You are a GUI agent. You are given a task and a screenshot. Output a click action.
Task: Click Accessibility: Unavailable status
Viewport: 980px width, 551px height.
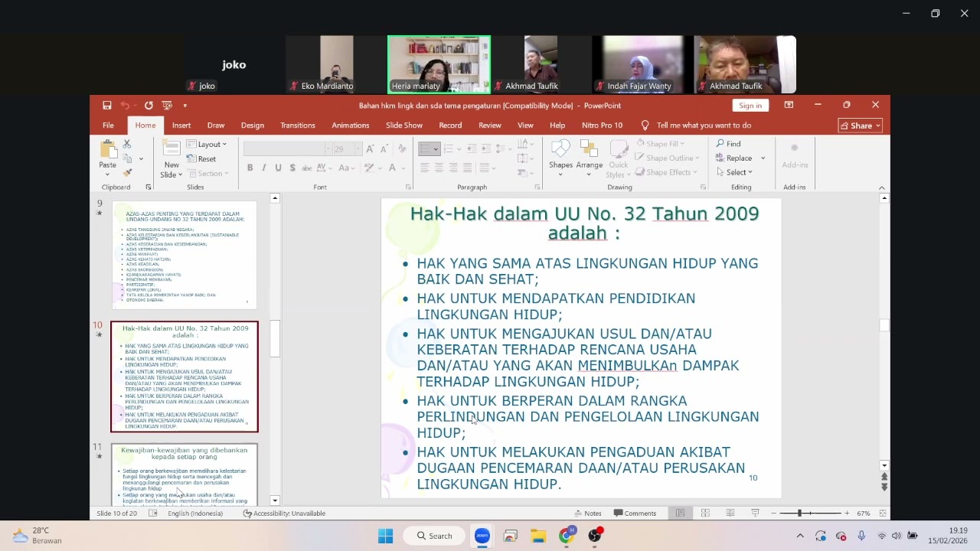(x=284, y=514)
